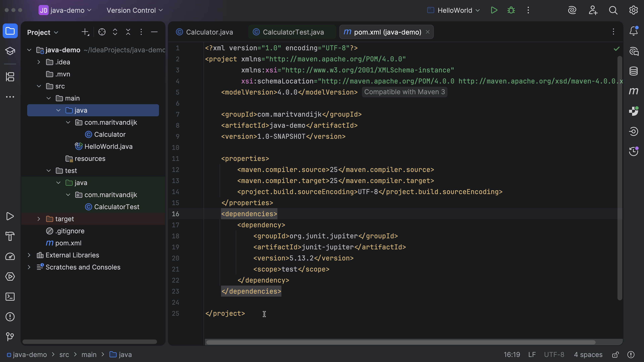Open Search Everywhere magnifier

click(x=613, y=10)
